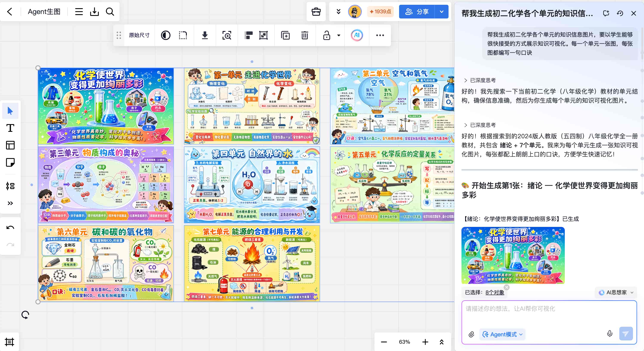Open the generated 绪论 thumbnail in chat
644x351 pixels.
[x=513, y=255]
